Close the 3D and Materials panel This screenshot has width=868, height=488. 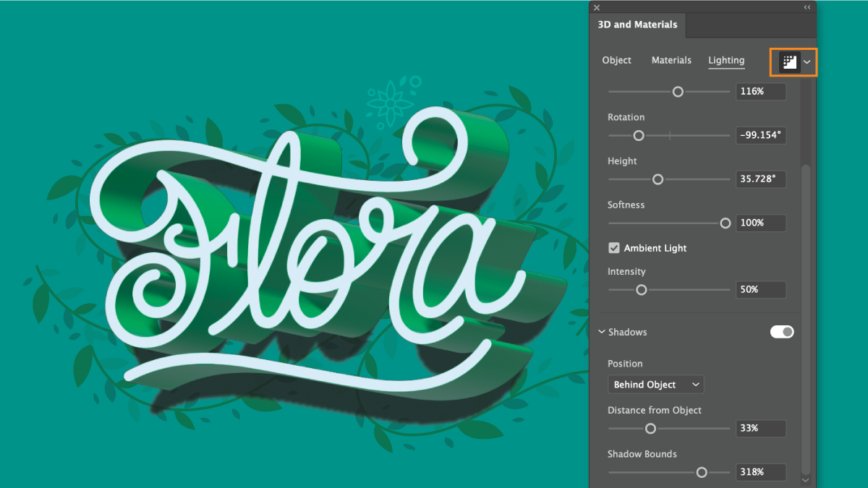(x=597, y=8)
